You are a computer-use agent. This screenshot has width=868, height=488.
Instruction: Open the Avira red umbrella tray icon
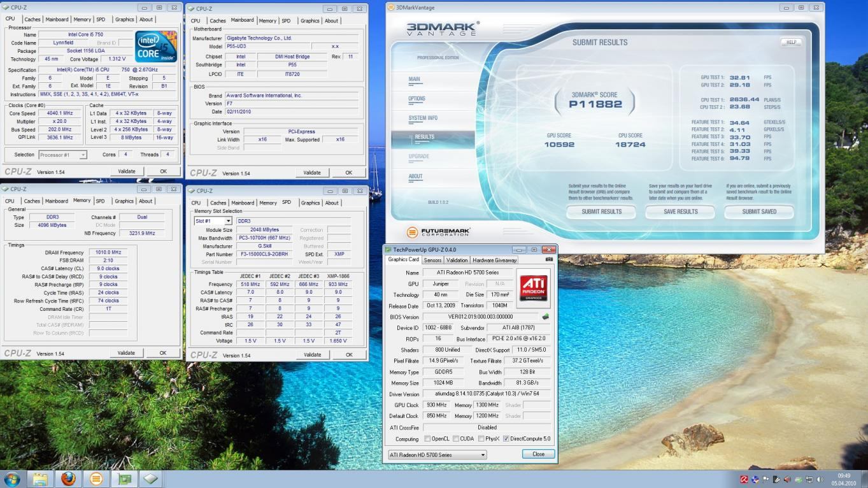point(744,479)
